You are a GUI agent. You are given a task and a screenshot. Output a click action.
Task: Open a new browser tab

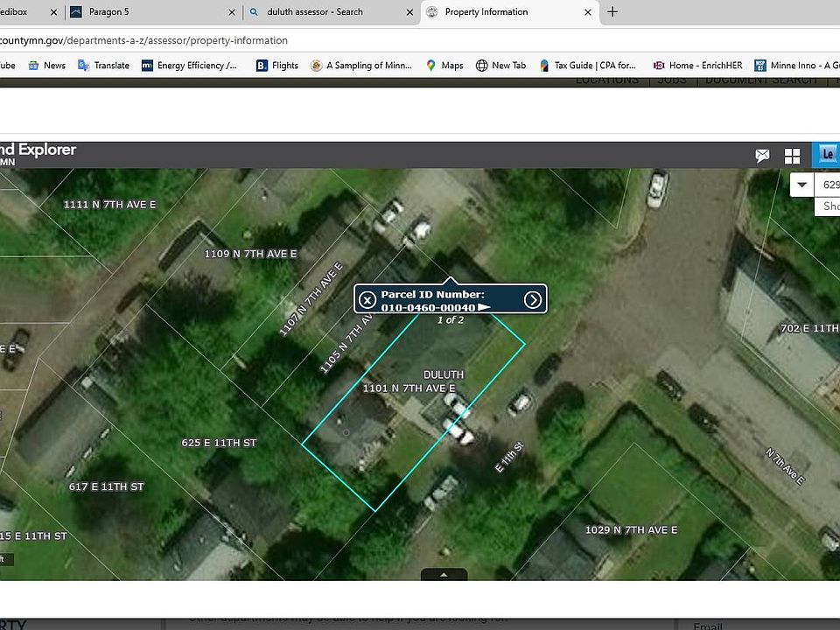pyautogui.click(x=612, y=12)
